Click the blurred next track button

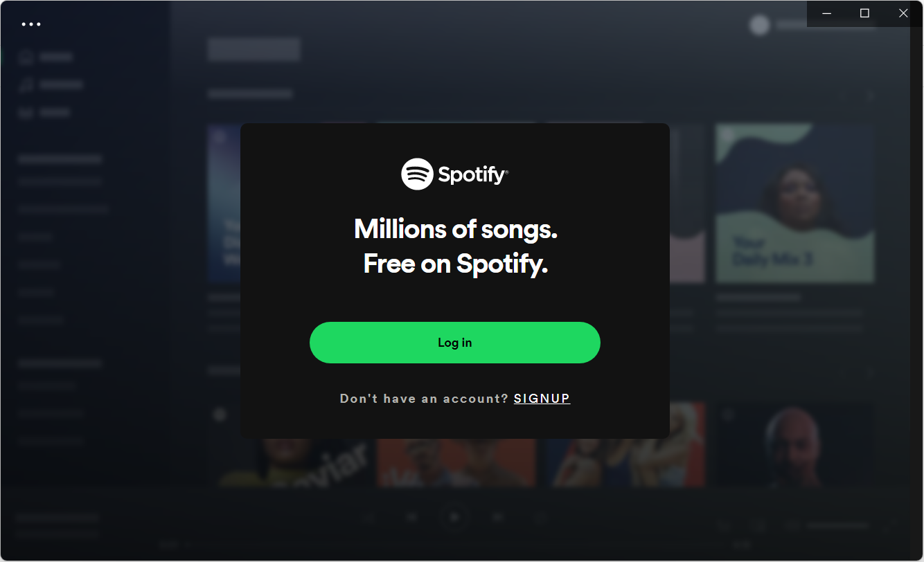497,517
